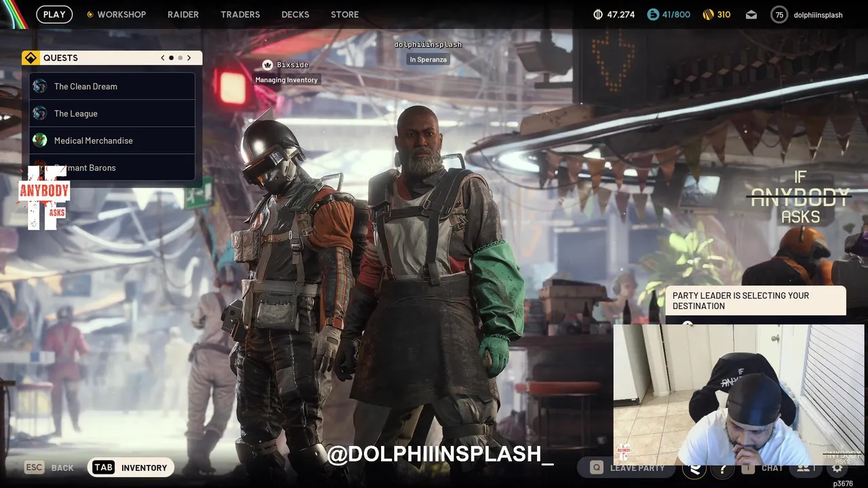This screenshot has width=868, height=488.
Task: Open the Barons quest row
Action: click(112, 167)
